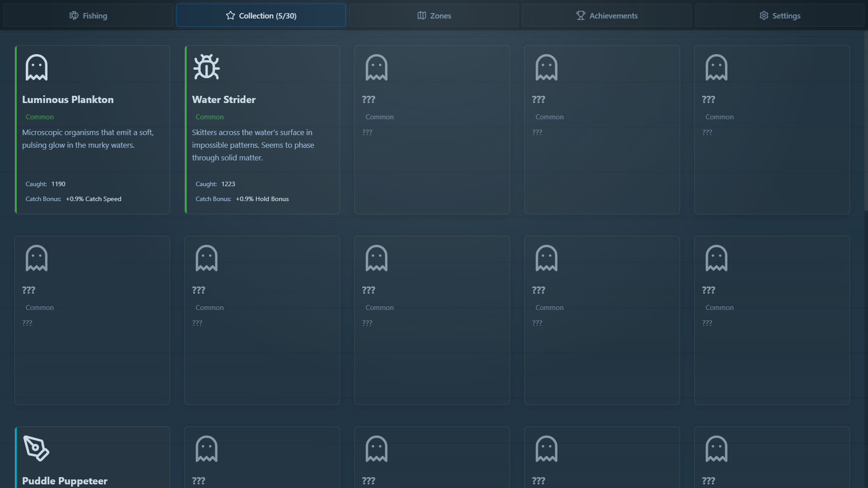868x488 pixels.
Task: Click the map icon in Zones tab
Action: point(421,15)
